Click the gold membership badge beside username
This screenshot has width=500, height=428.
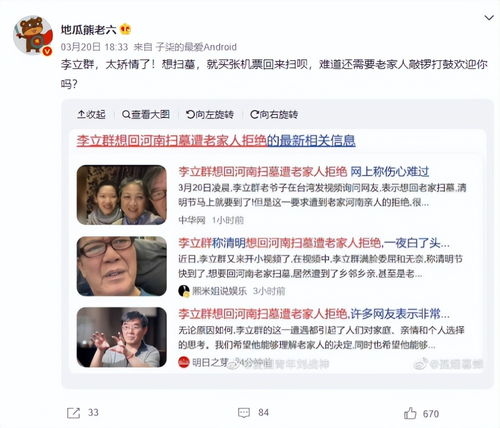pyautogui.click(x=125, y=29)
